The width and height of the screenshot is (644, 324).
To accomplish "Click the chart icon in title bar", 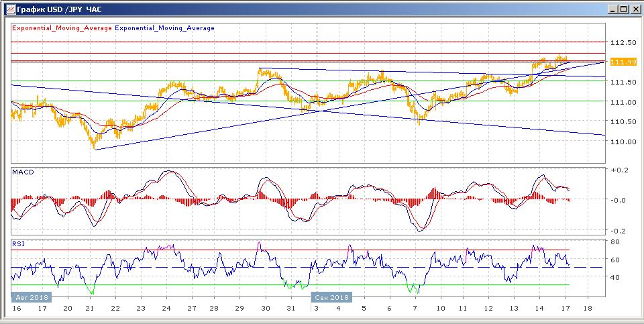I will [x=9, y=9].
